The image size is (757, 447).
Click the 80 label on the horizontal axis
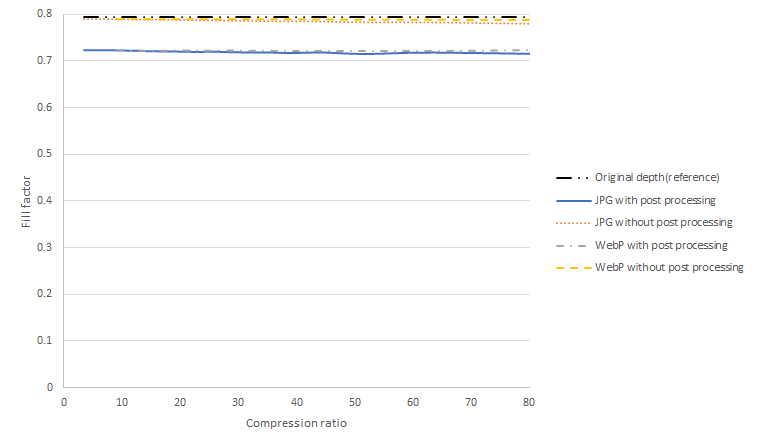point(530,401)
